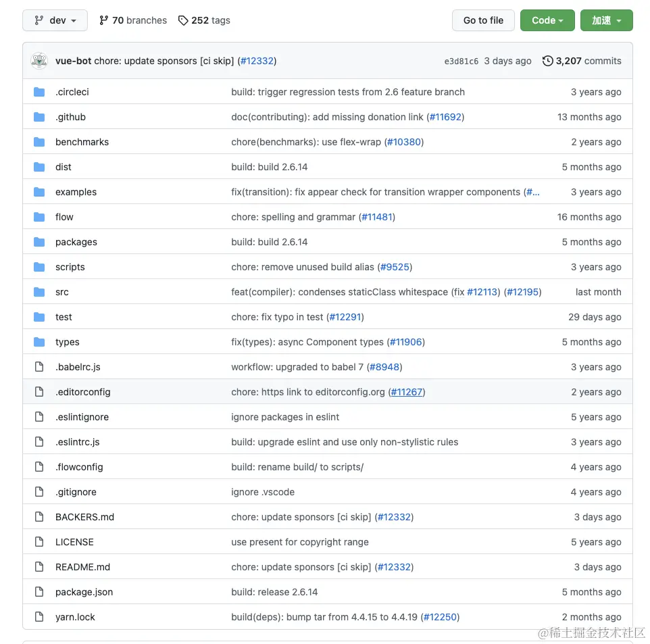Click the vue-bot avatar image
Viewport: 650px width, 644px height.
(39, 61)
